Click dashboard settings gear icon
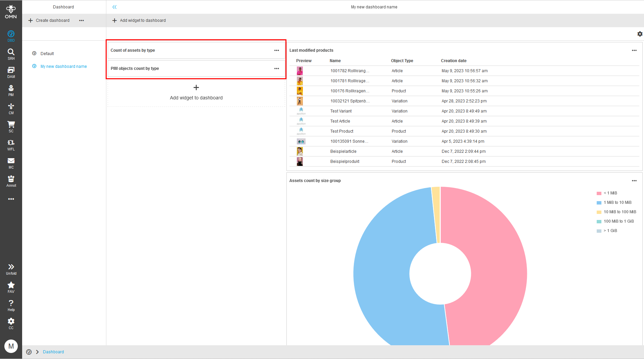644x359 pixels. [x=640, y=34]
